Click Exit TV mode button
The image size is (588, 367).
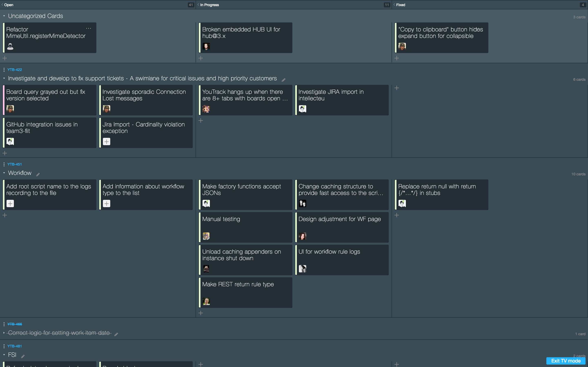566,361
